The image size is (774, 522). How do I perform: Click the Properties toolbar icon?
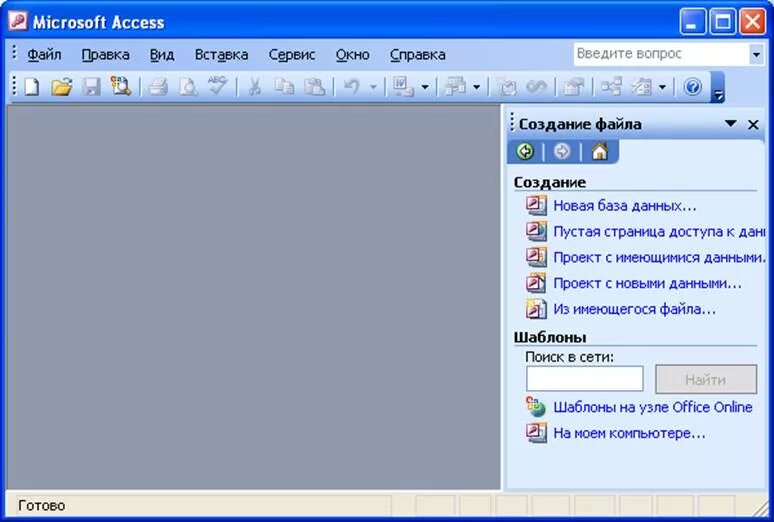click(573, 87)
